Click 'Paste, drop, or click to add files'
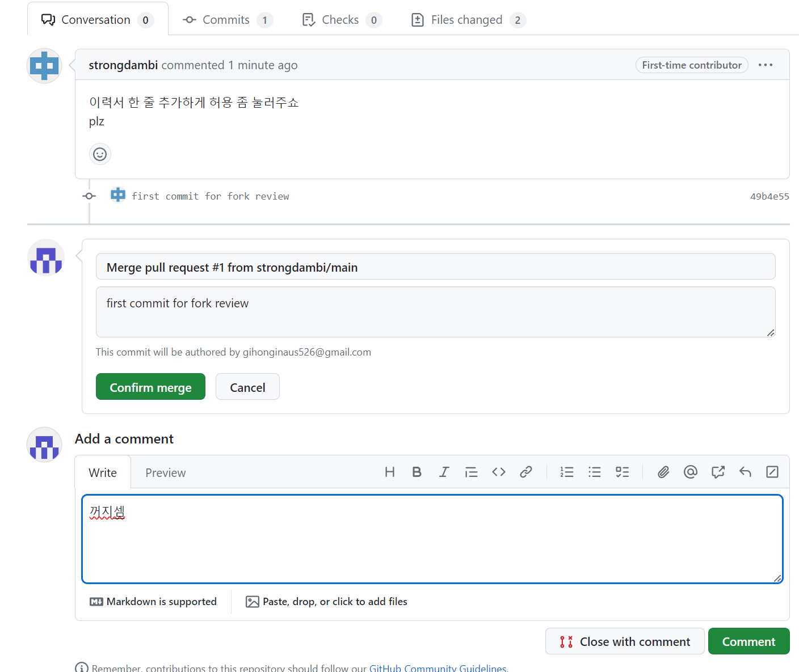799x672 pixels. pyautogui.click(x=326, y=602)
